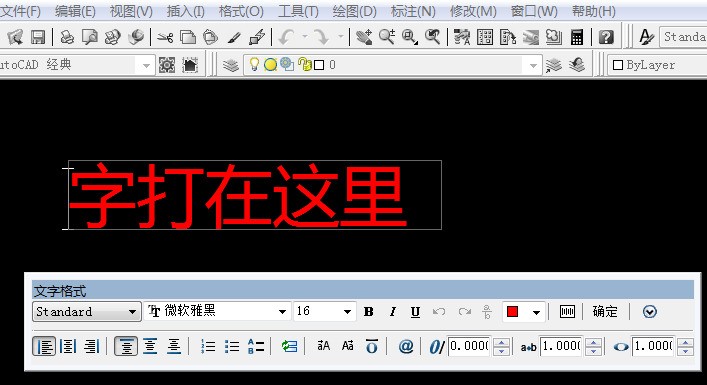707x385 pixels.
Task: Open the Properties palette icon
Action: coord(462,37)
